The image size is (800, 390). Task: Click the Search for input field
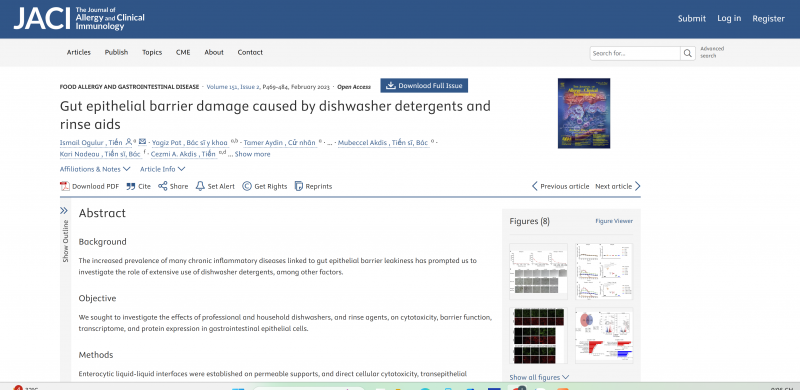coord(635,53)
